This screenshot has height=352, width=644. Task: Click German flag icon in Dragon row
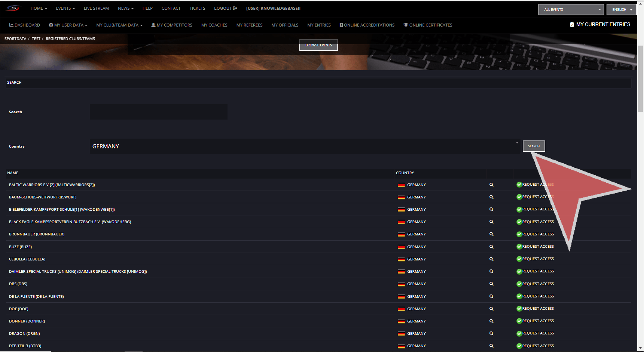tap(401, 334)
